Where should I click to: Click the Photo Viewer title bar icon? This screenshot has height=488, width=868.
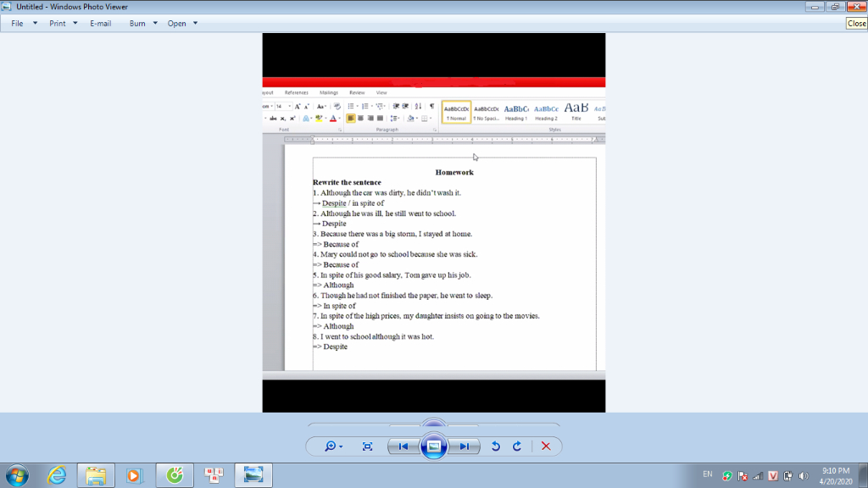(7, 7)
